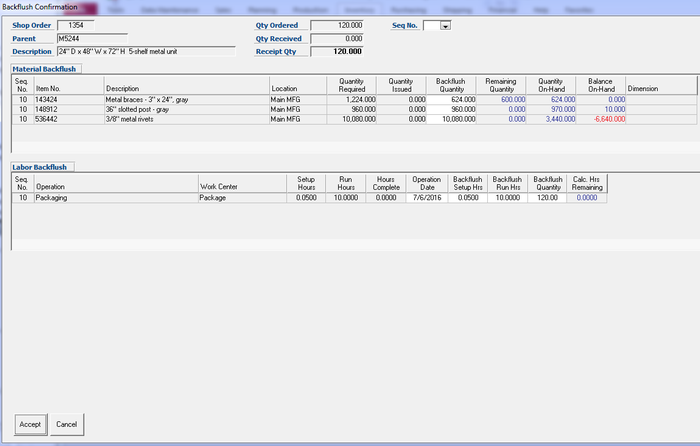
Task: Select the Material Backflush tab
Action: [45, 69]
